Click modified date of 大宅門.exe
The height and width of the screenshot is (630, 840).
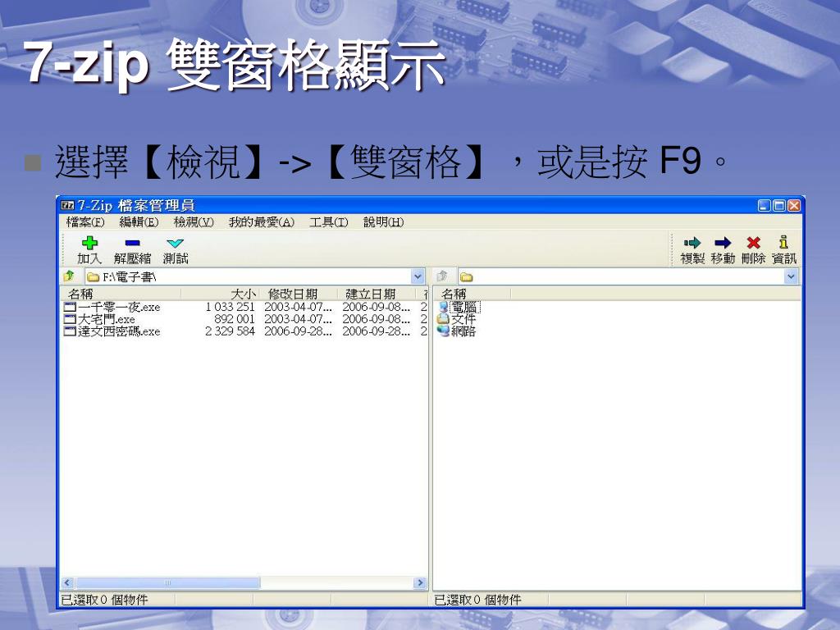[298, 319]
